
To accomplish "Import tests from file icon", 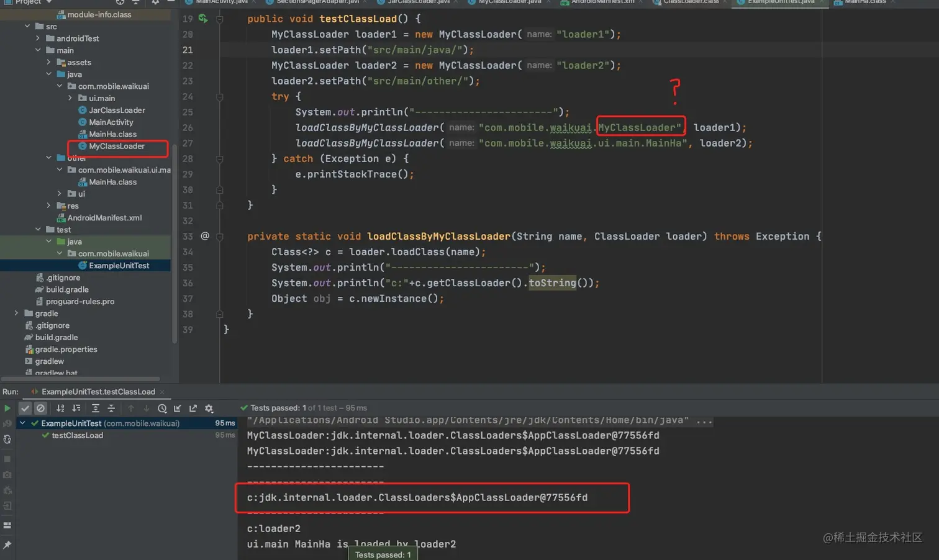I will pyautogui.click(x=178, y=408).
